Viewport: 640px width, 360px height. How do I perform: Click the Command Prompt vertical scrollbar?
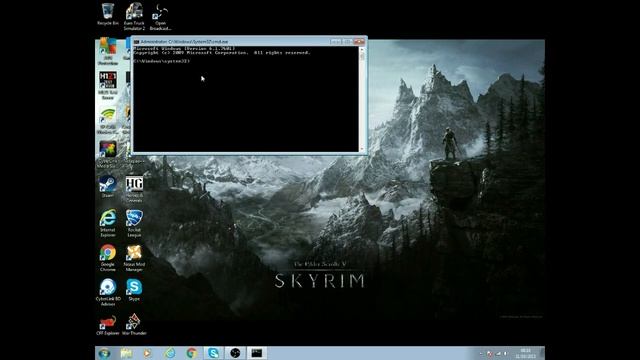pyautogui.click(x=362, y=99)
